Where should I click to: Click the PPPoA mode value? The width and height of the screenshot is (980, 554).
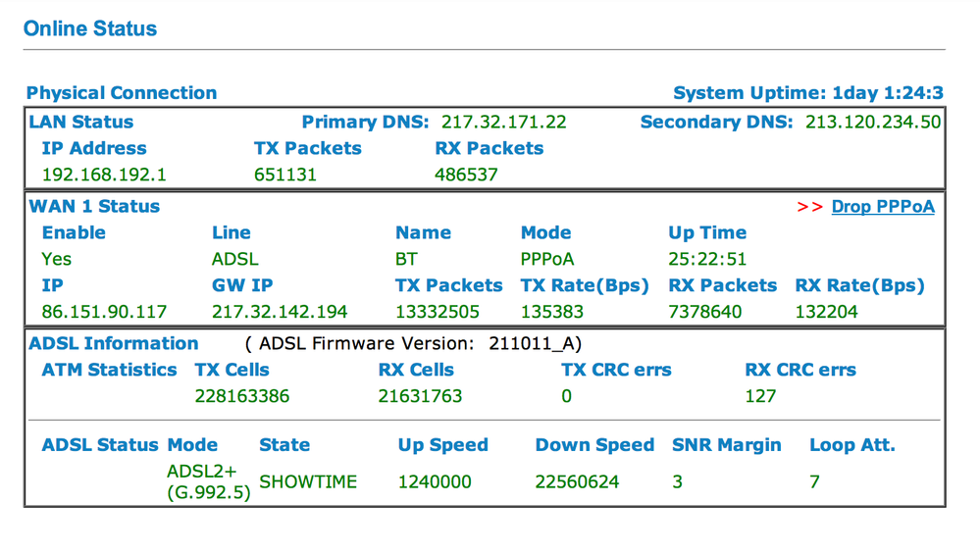[546, 259]
